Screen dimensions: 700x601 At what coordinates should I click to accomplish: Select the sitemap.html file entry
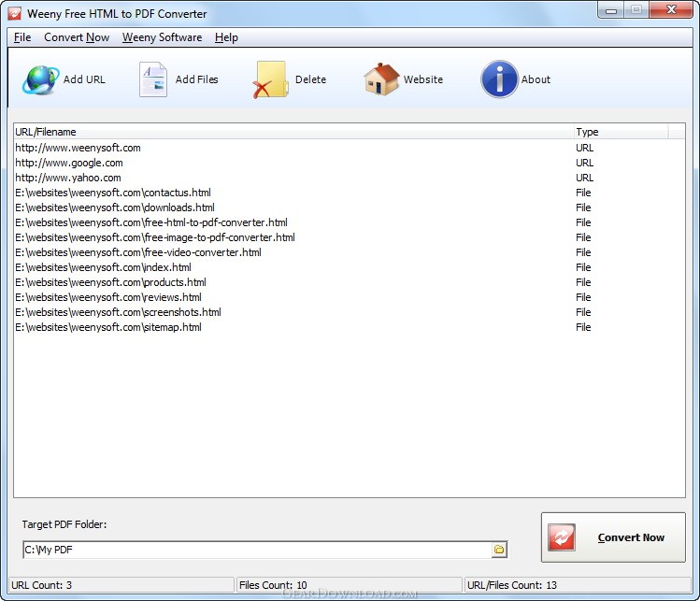point(108,327)
